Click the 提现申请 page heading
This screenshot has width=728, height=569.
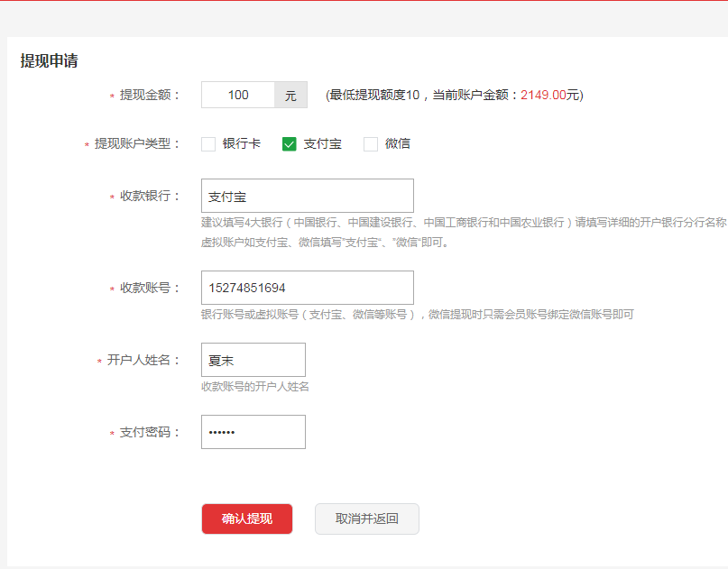click(x=49, y=61)
